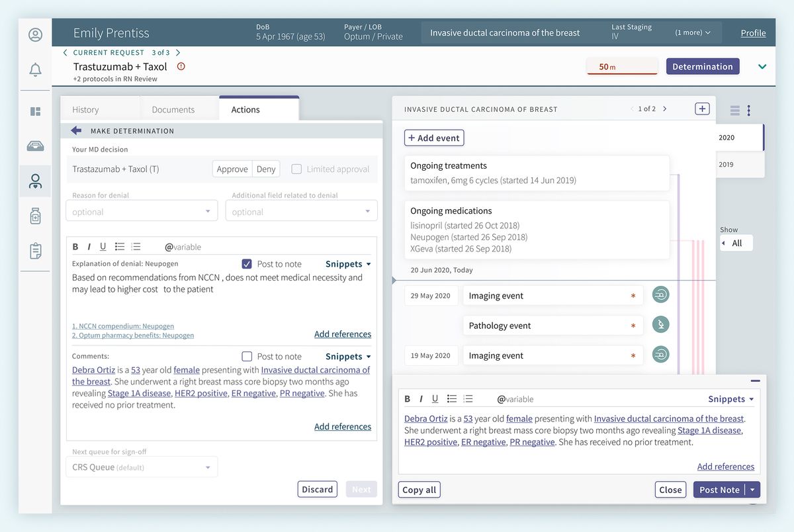Open the notifications bell in the sidebar
794x532 pixels.
[35, 69]
